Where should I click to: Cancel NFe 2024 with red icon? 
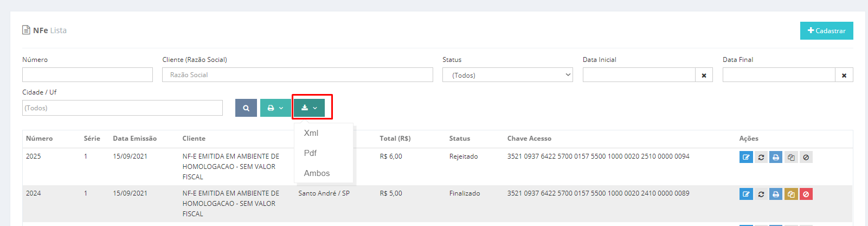[x=806, y=194]
